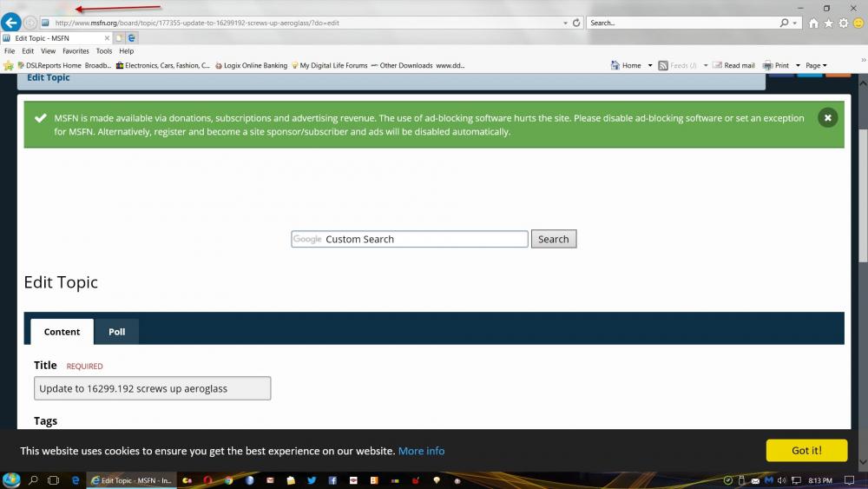Click the Edge icon next to the new-tab button

(x=132, y=38)
